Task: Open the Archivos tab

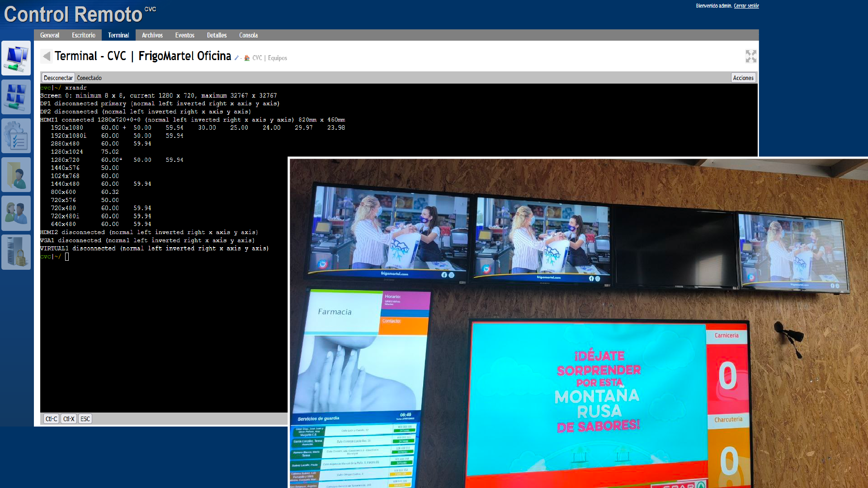Action: [x=152, y=35]
